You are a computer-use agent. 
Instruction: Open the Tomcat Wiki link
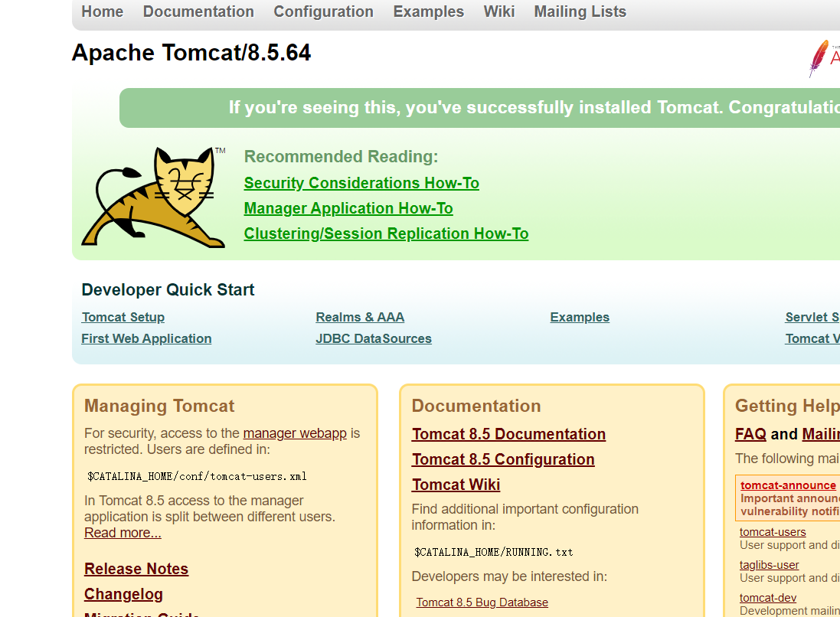[456, 484]
